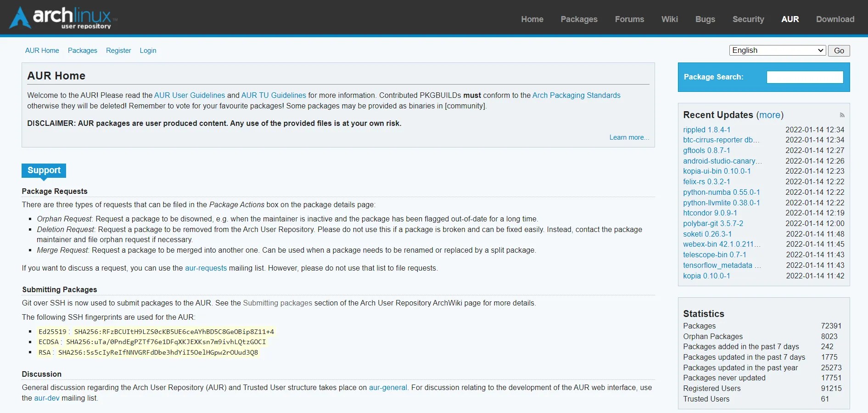
Task: Open Home in top navigation
Action: click(532, 19)
